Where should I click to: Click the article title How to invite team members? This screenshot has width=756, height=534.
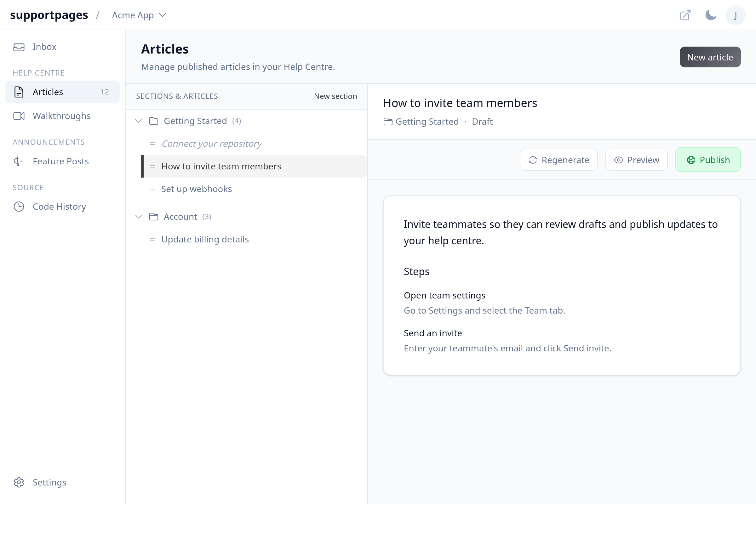[x=460, y=103]
